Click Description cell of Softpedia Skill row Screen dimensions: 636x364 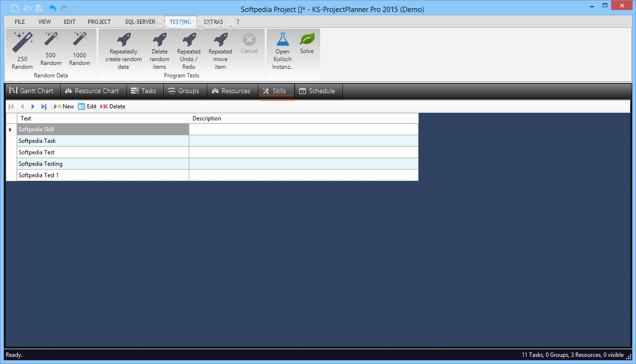click(303, 129)
